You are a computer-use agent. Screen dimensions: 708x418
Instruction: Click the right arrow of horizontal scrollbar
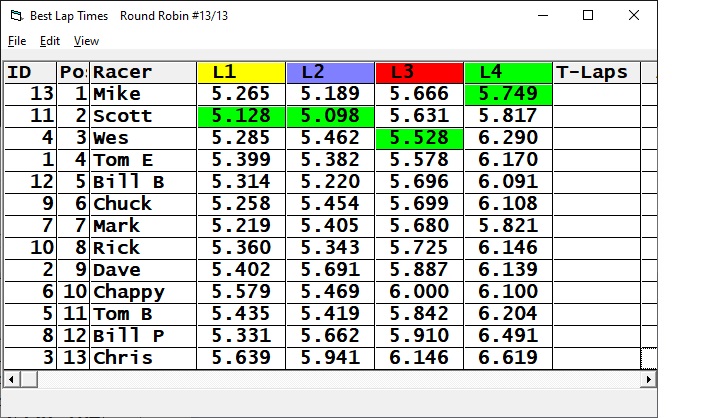[x=648, y=379]
